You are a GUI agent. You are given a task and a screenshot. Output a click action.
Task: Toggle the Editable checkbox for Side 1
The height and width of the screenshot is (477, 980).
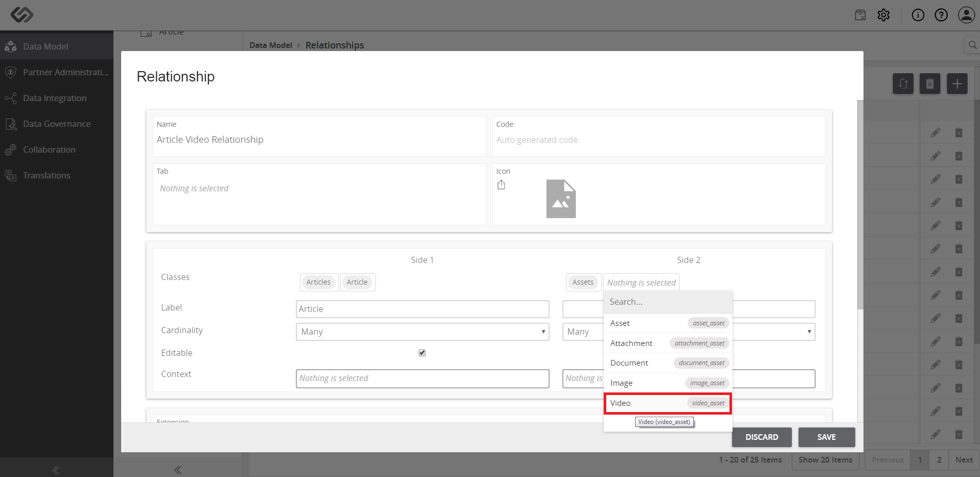point(422,353)
